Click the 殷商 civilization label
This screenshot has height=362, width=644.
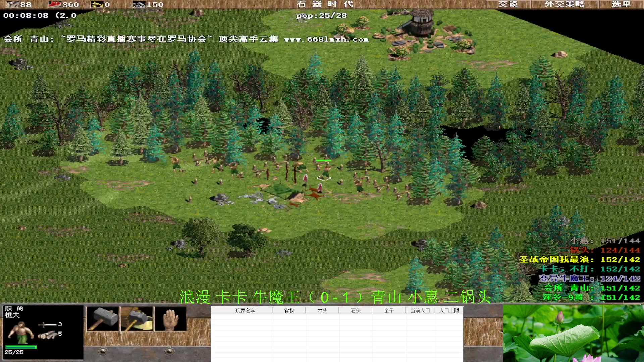point(14,308)
